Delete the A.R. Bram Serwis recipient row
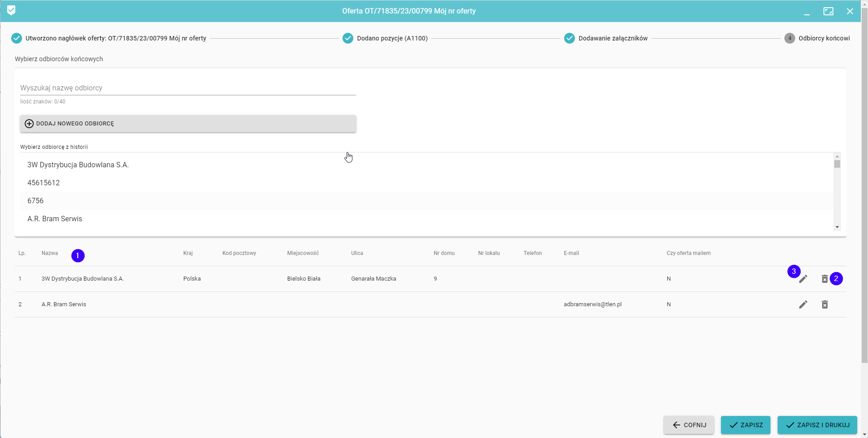Image resolution: width=868 pixels, height=438 pixels. (824, 304)
